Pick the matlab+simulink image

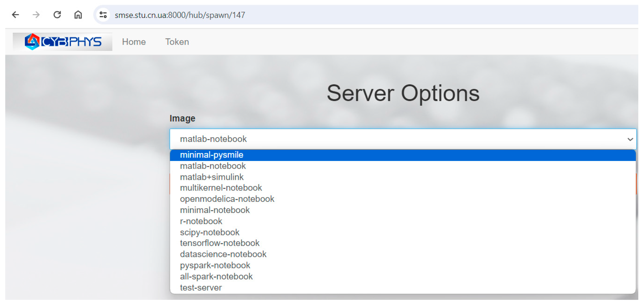(x=212, y=177)
